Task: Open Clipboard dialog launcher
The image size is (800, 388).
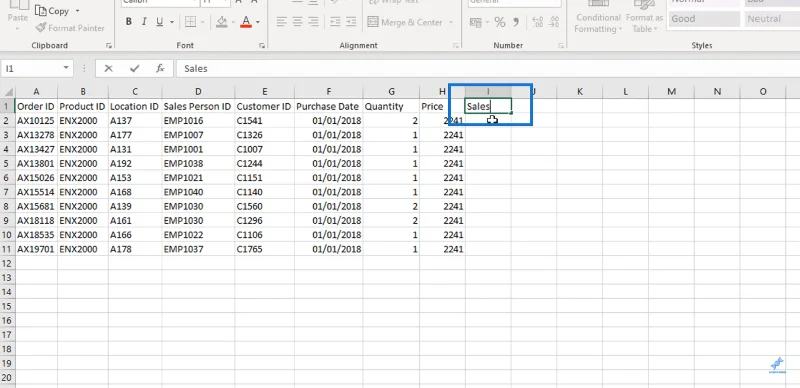Action: (109, 46)
